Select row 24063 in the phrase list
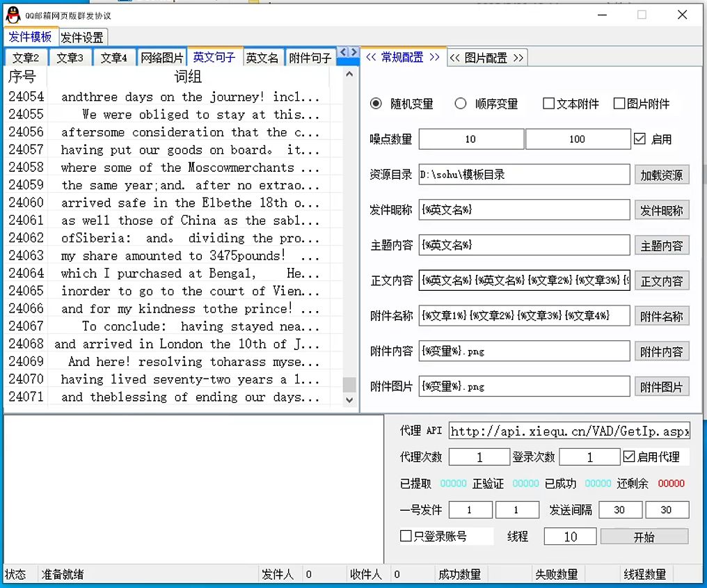This screenshot has height=588, width=707. coord(188,255)
